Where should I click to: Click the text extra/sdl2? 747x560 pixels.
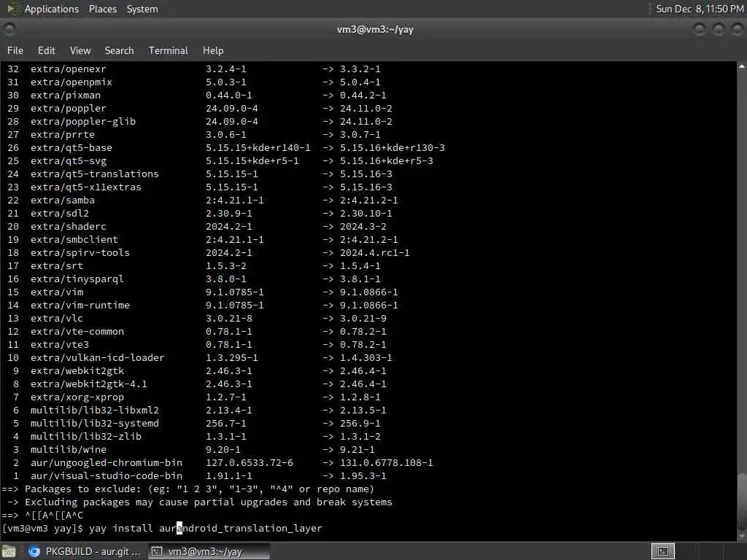tap(60, 214)
